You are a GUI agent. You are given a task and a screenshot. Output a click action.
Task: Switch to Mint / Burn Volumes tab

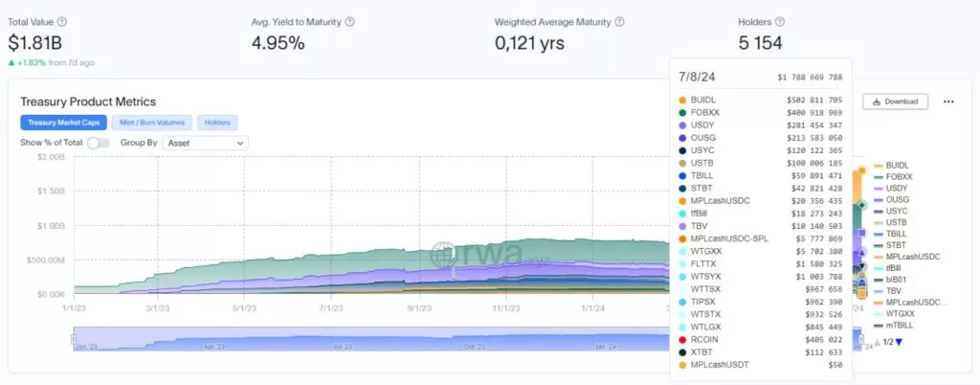click(x=152, y=123)
